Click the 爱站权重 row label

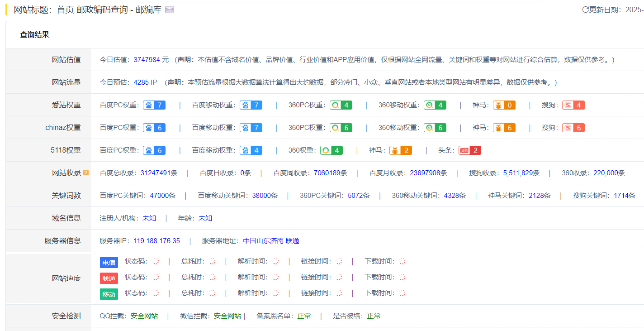click(x=66, y=105)
